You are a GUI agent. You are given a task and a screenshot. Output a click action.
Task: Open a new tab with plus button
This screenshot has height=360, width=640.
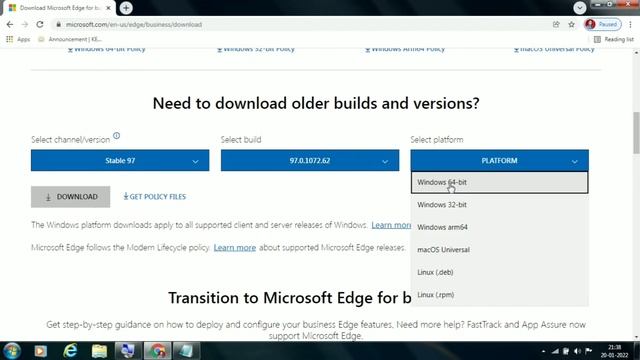(126, 8)
